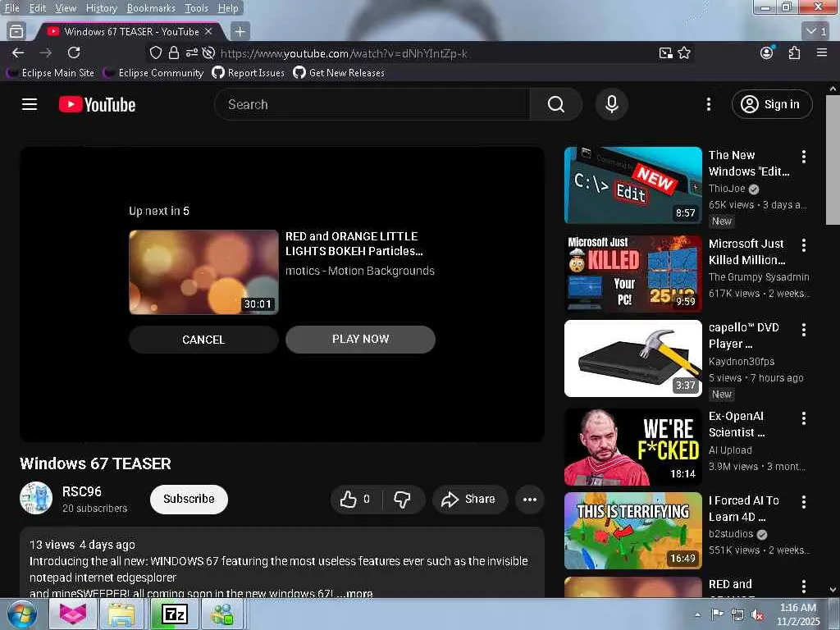Open Eclipse Main Site bookmark
Image resolution: width=840 pixels, height=630 pixels.
(x=51, y=73)
